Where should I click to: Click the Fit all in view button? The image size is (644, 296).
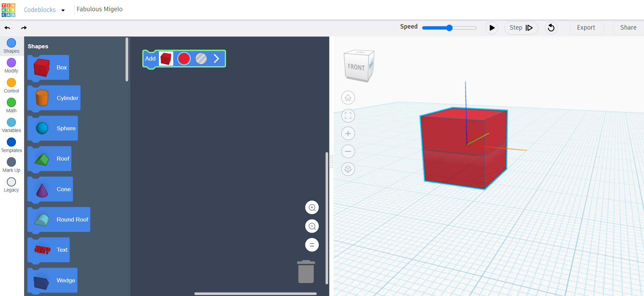[348, 116]
